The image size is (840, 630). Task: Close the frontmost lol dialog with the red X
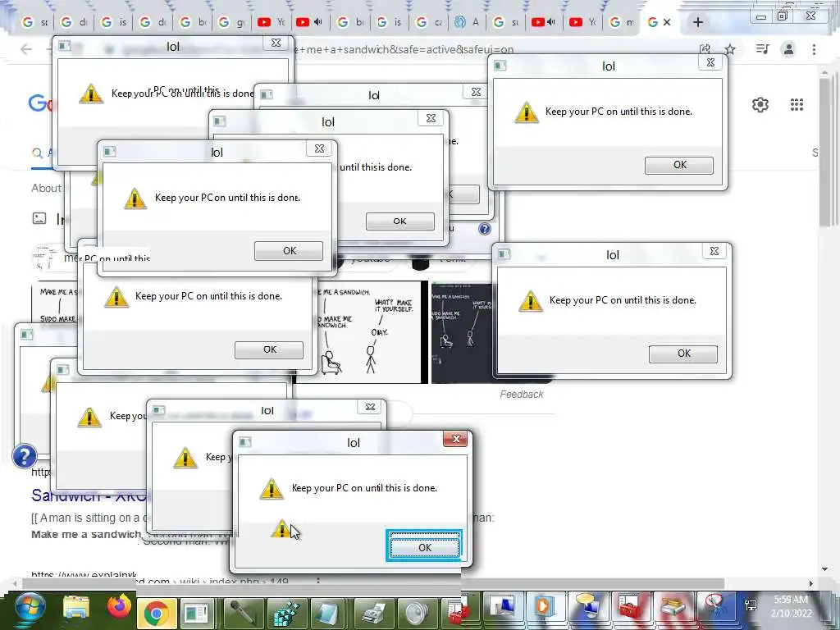coord(455,440)
